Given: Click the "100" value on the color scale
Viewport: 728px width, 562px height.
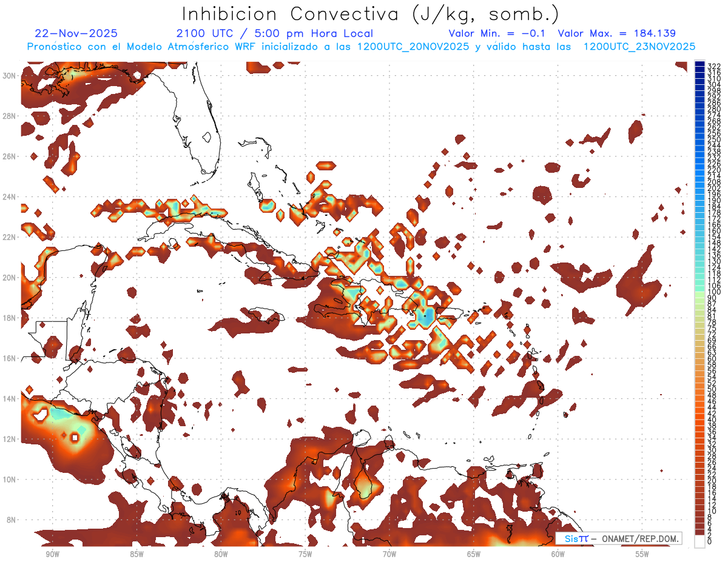Looking at the screenshot, I should click(x=713, y=292).
